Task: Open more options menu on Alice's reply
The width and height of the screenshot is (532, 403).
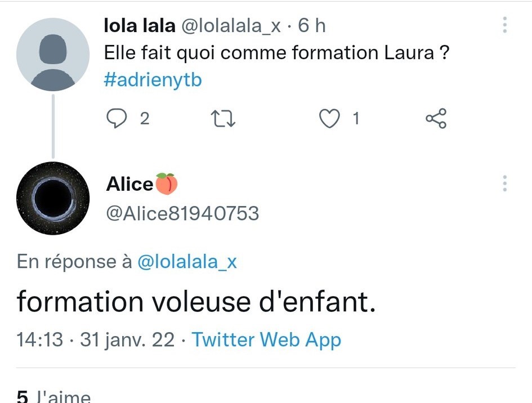Action: pyautogui.click(x=504, y=183)
